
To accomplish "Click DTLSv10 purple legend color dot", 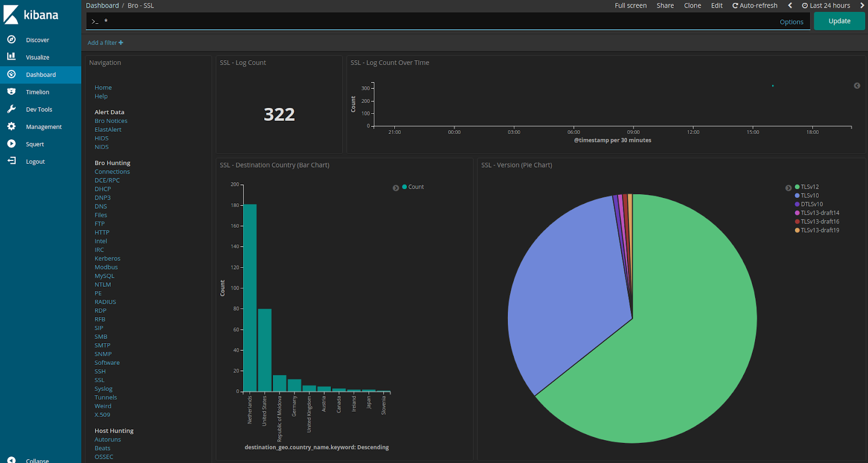I will point(797,204).
